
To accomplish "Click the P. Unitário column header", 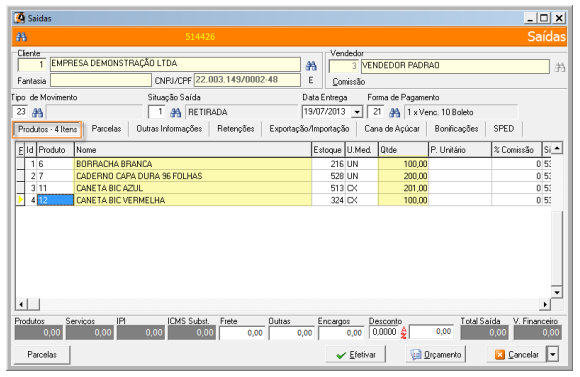I will point(460,150).
